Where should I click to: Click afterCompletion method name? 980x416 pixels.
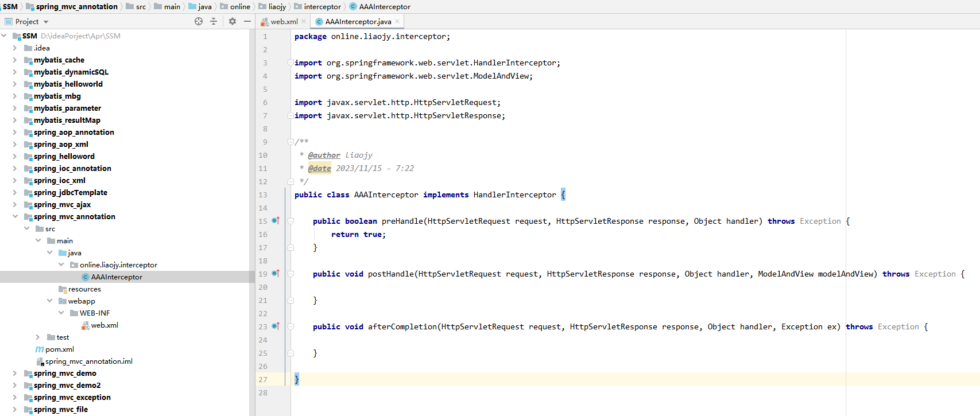coord(402,326)
